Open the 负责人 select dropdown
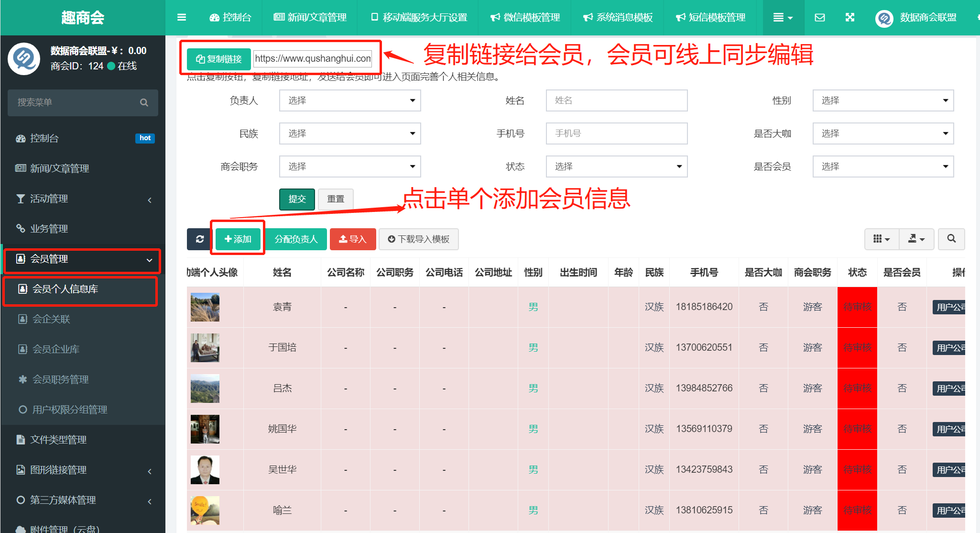This screenshot has width=980, height=533. (x=350, y=100)
